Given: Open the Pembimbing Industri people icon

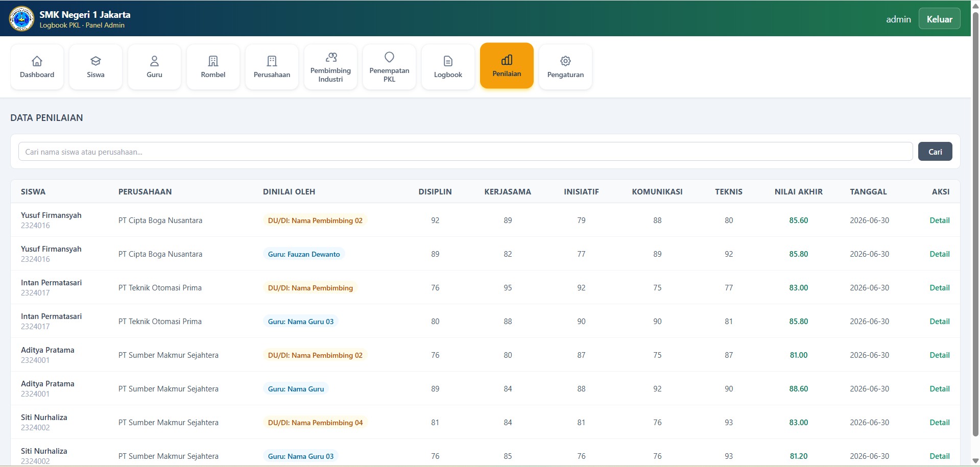Looking at the screenshot, I should coord(331,57).
